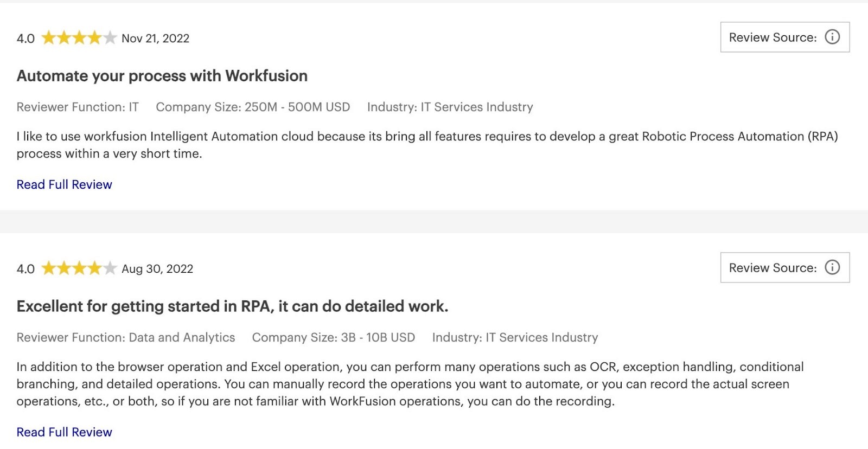Read full review of Excellent for getting started
Viewport: 868px width, 449px height.
click(64, 432)
